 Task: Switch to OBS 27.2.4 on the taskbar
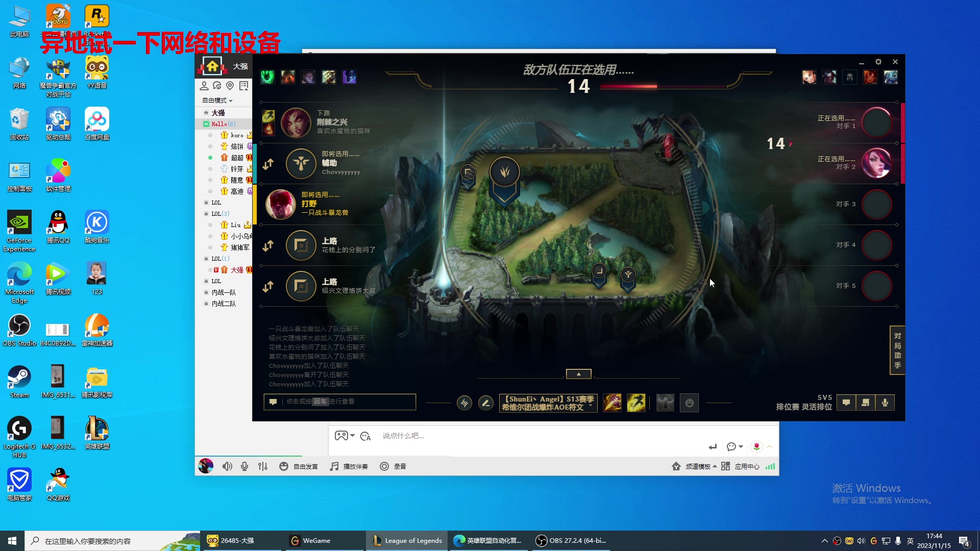570,541
